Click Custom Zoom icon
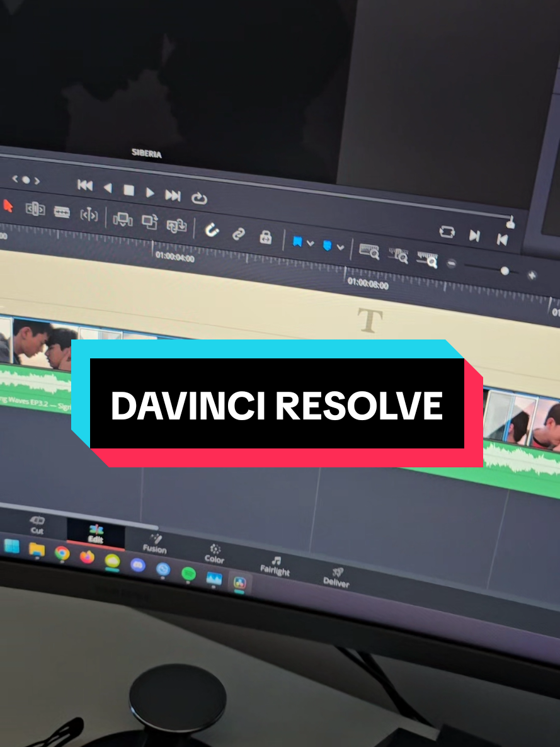560x747 pixels. 428,259
